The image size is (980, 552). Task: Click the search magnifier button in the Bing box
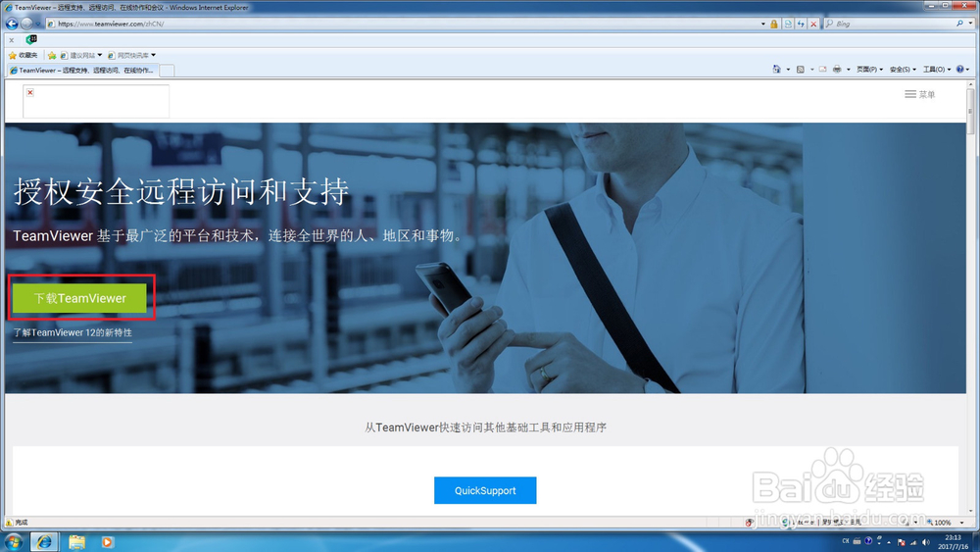[x=959, y=24]
